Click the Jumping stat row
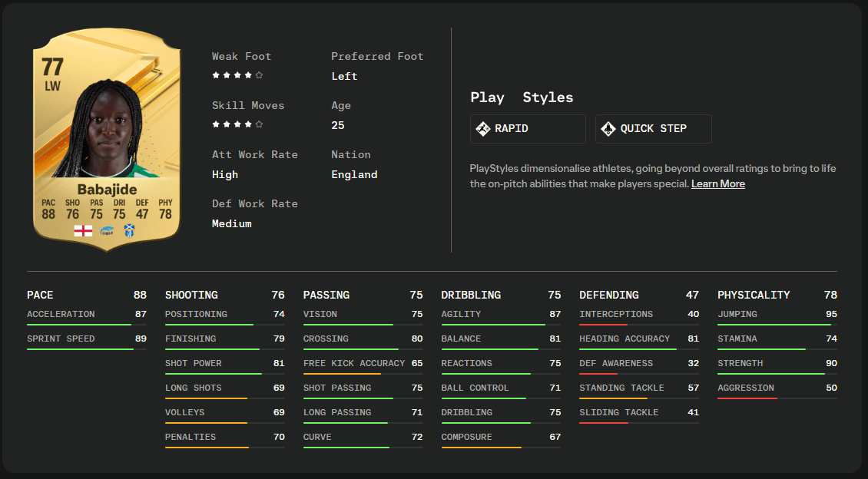The width and height of the screenshot is (868, 479). coord(777,317)
